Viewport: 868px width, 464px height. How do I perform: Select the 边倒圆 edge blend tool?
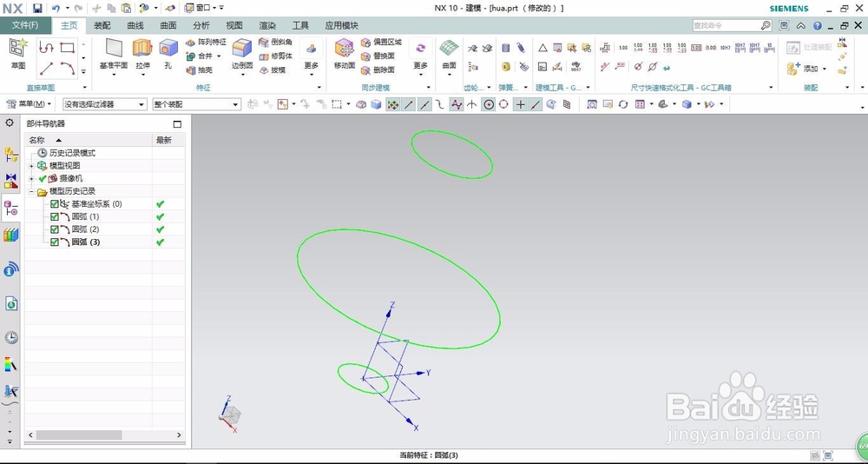click(x=242, y=49)
